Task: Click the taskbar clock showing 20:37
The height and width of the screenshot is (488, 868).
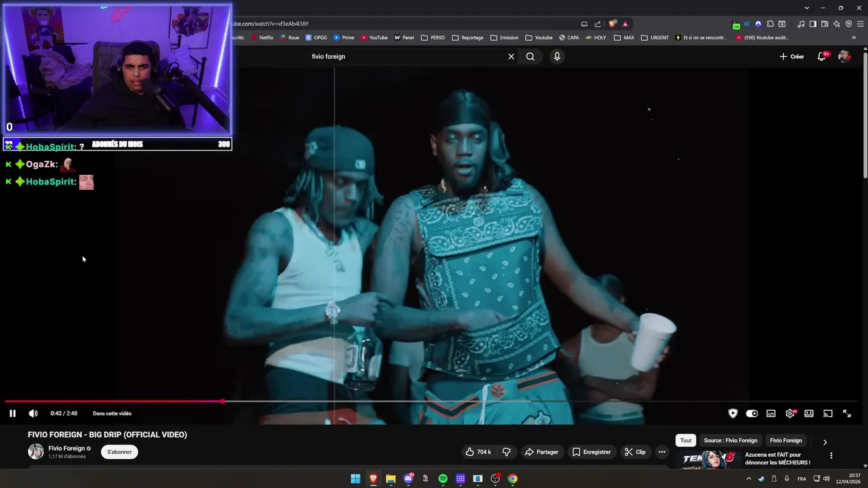Action: click(x=848, y=479)
